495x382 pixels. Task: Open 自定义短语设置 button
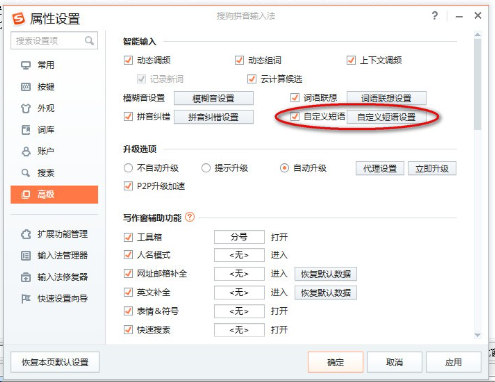click(x=387, y=117)
